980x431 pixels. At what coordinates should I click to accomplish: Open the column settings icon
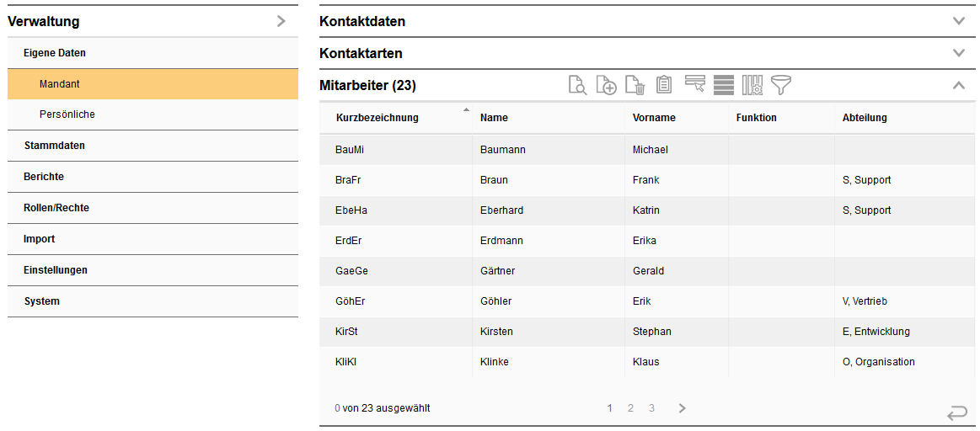point(752,85)
